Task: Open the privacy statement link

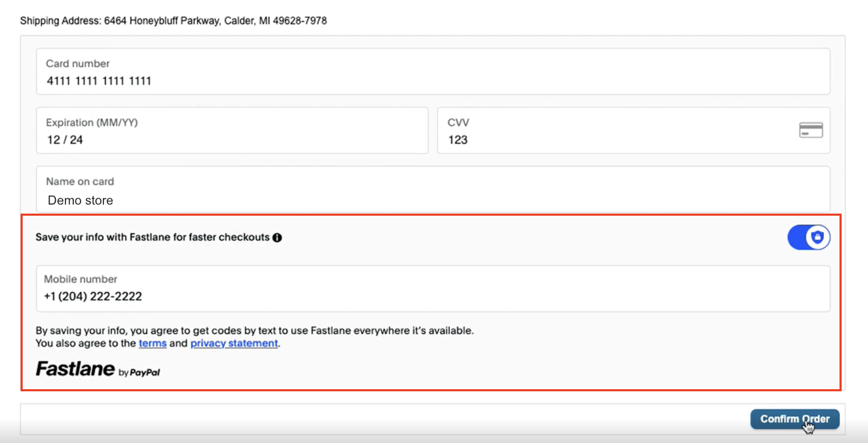Action: click(234, 343)
